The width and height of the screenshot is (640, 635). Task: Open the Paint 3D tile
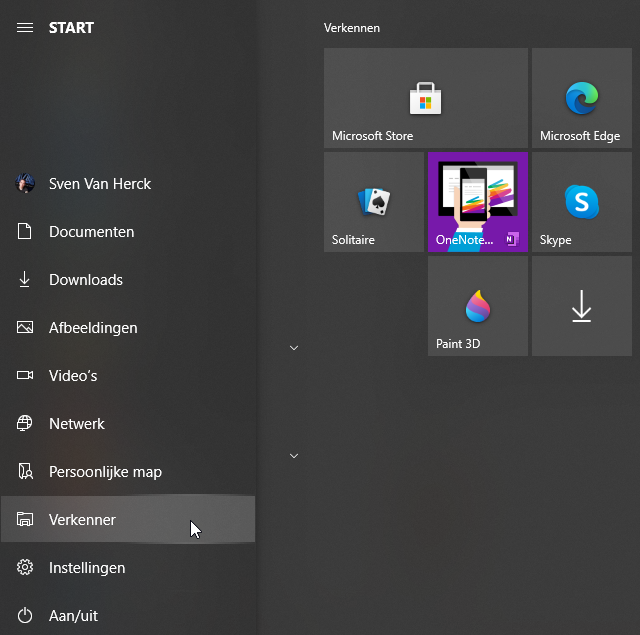478,306
